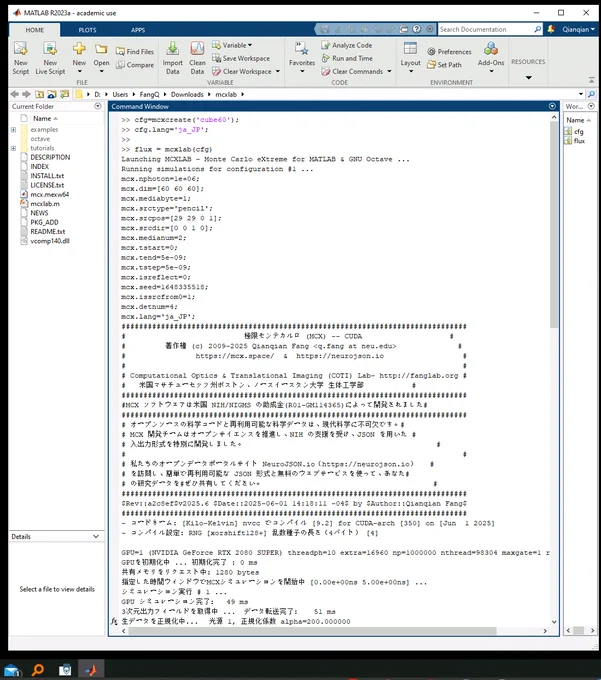Sort Current Folder by Name column
601x680 pixels.
[45, 118]
